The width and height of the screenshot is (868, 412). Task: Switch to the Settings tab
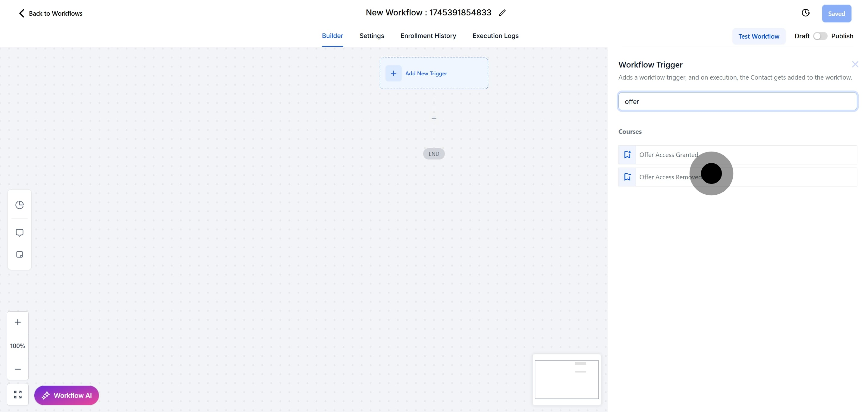(371, 36)
